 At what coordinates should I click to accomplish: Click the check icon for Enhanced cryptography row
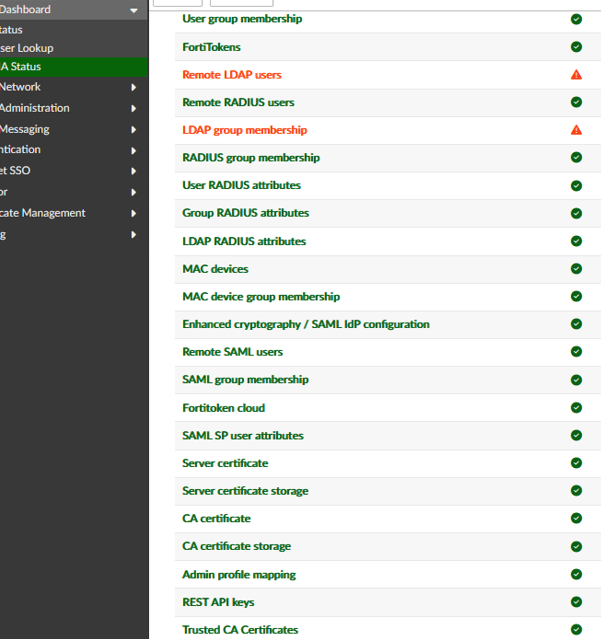point(576,324)
